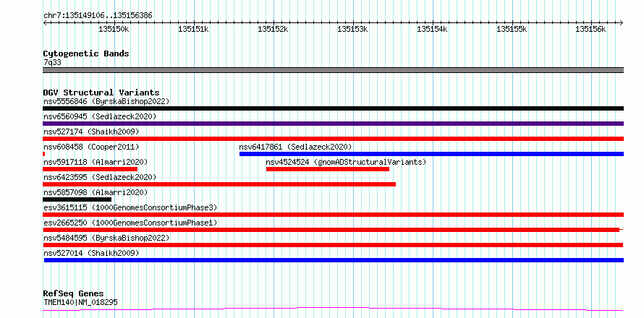Open nsv4524524 (gnomADStructuralVariants) label
644x318 pixels.
click(x=346, y=162)
